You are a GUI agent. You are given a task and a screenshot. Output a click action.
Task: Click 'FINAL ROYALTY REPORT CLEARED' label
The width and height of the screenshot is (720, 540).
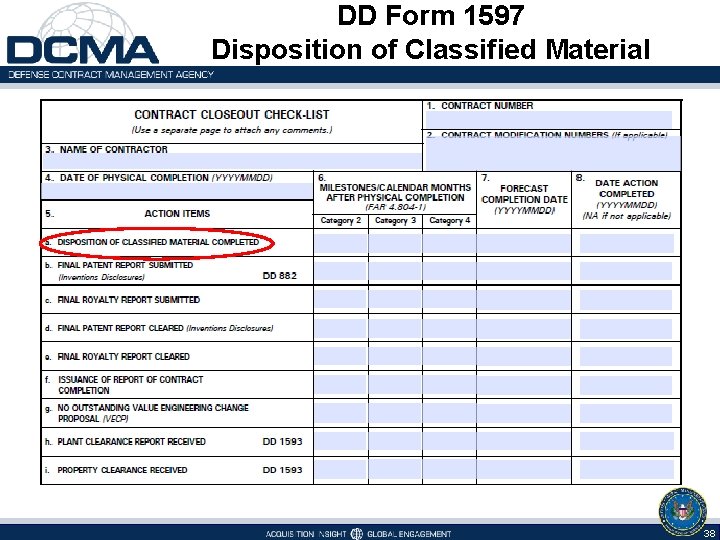pos(123,357)
